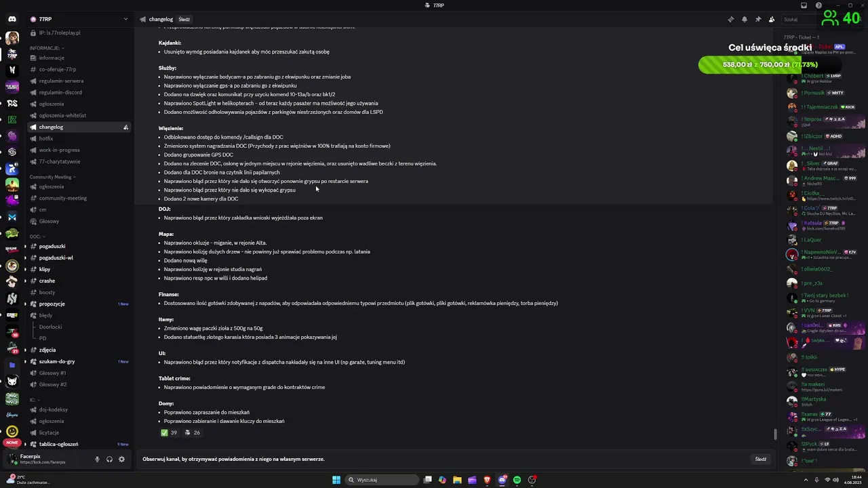Expand threads arrow for propozycje
The image size is (868, 488).
point(25,304)
